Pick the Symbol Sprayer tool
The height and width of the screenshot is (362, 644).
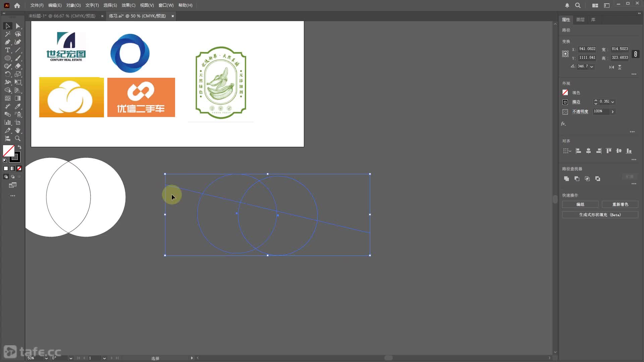point(18,114)
